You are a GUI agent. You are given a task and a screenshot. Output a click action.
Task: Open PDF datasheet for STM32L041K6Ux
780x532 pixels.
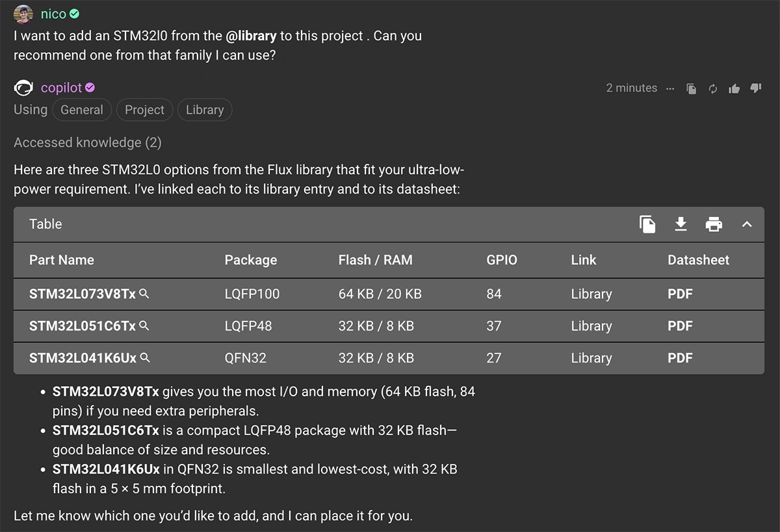pyautogui.click(x=680, y=358)
